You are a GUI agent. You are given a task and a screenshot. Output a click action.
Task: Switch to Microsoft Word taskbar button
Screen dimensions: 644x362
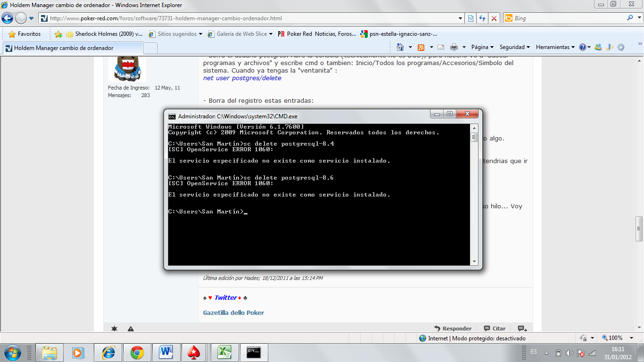(x=166, y=353)
